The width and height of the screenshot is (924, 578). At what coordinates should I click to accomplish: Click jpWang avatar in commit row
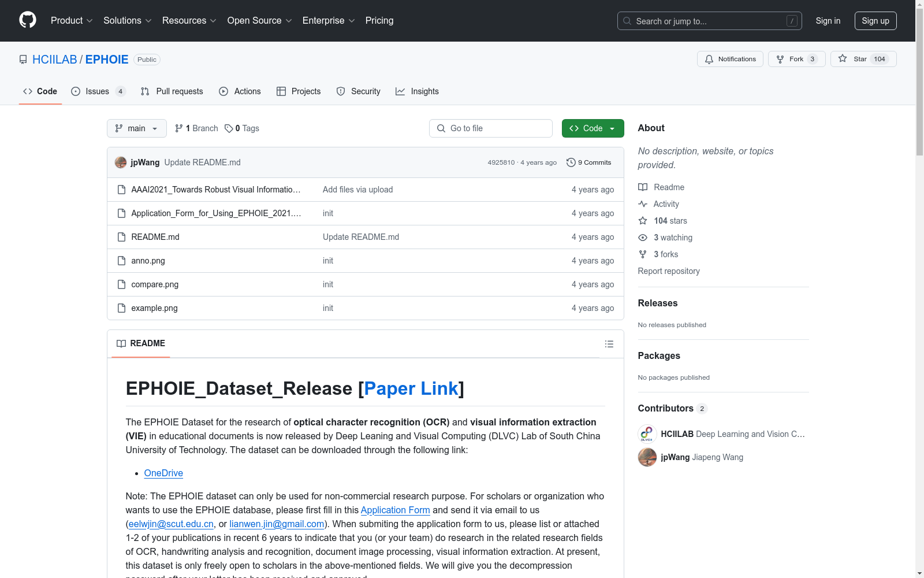[x=121, y=162]
